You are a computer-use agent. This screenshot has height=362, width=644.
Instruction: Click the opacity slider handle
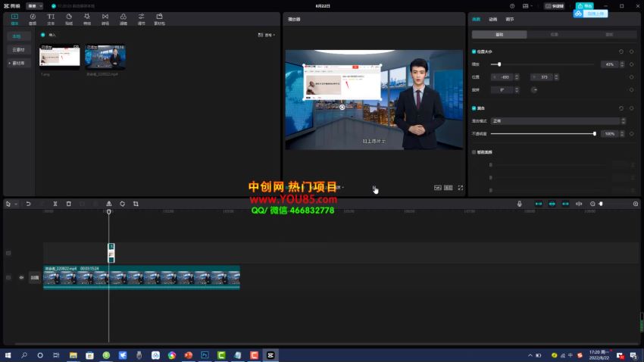coord(594,134)
